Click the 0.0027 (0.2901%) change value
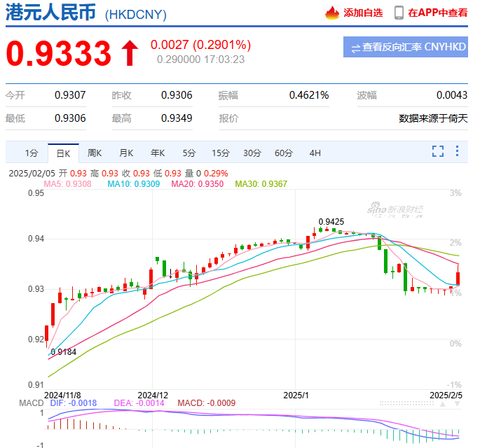 click(201, 45)
